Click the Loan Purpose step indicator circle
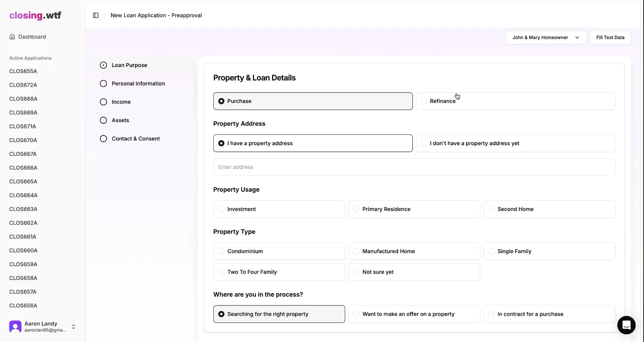 tap(103, 65)
